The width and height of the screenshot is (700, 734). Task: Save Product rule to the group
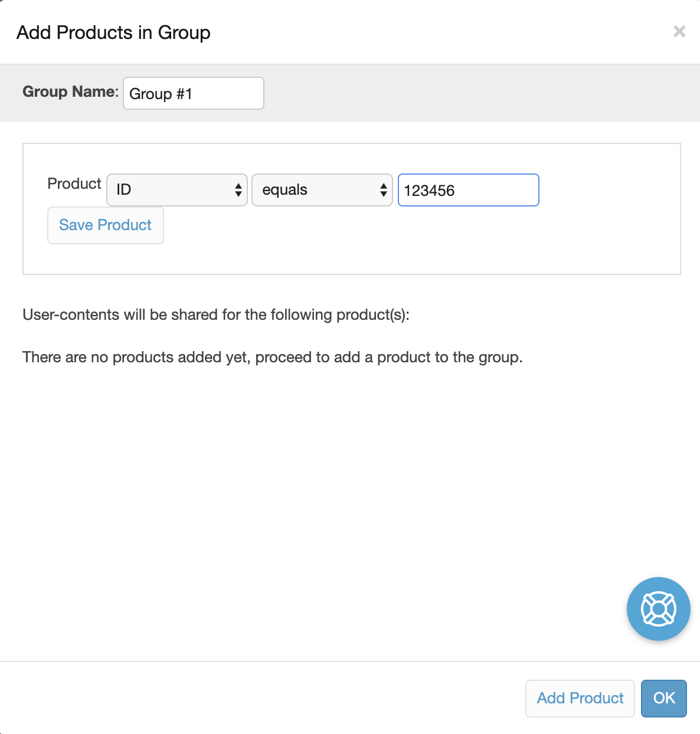tap(105, 225)
